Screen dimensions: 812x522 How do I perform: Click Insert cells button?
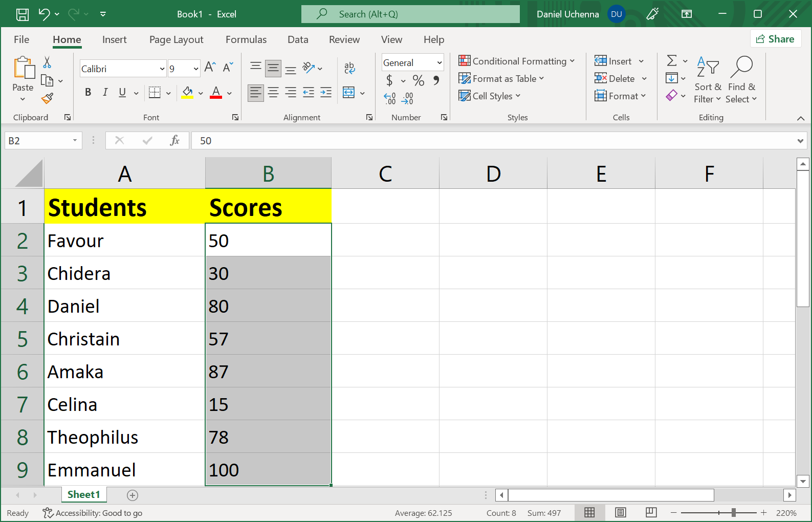click(x=619, y=61)
